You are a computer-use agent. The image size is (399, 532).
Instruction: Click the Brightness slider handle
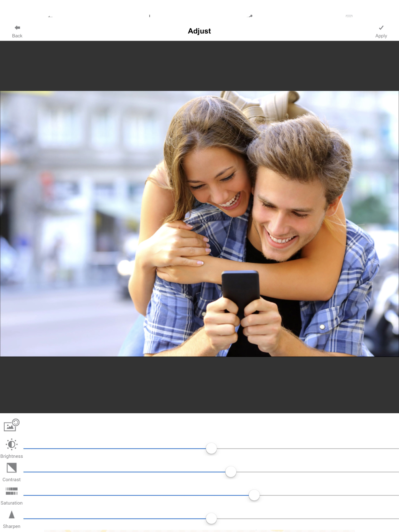click(x=211, y=448)
